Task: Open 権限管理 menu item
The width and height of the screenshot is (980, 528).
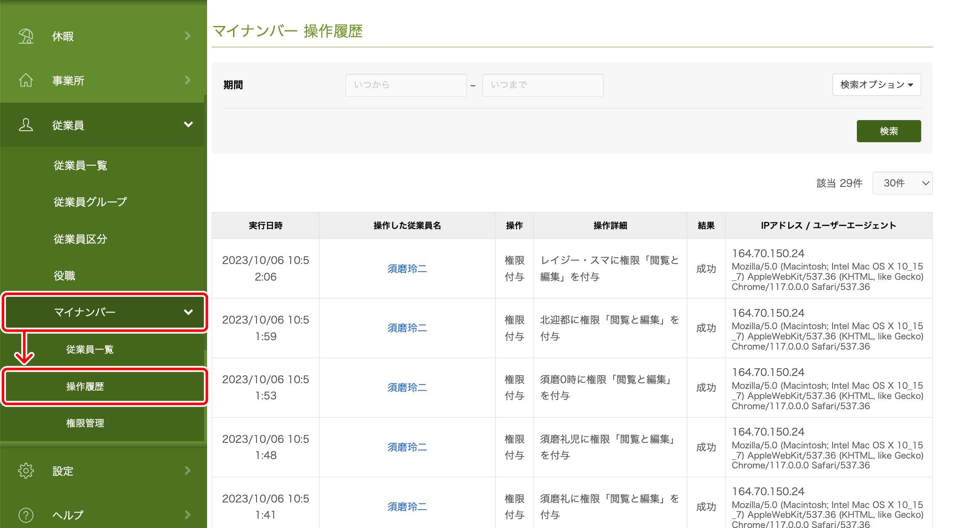Action: click(85, 423)
